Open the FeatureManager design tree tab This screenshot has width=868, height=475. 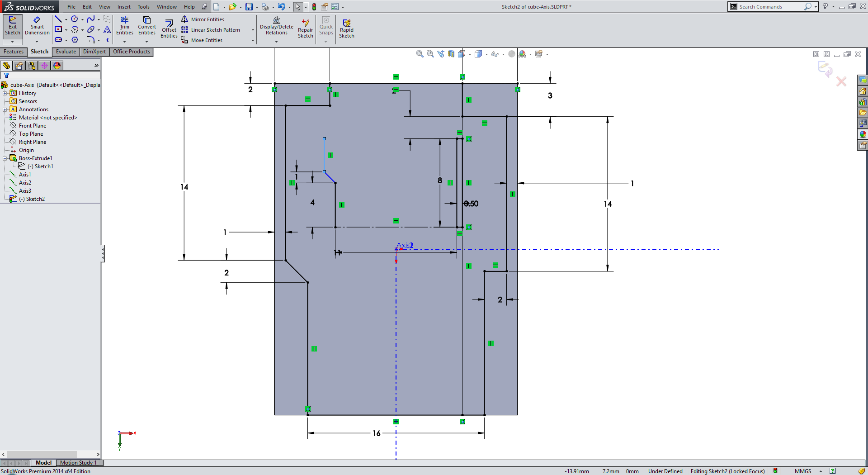6,66
